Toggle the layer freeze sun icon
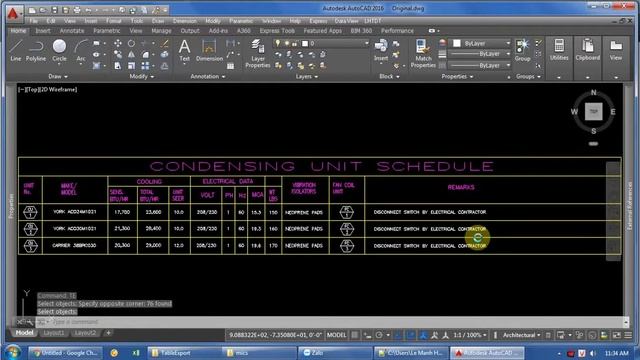 click(x=287, y=43)
